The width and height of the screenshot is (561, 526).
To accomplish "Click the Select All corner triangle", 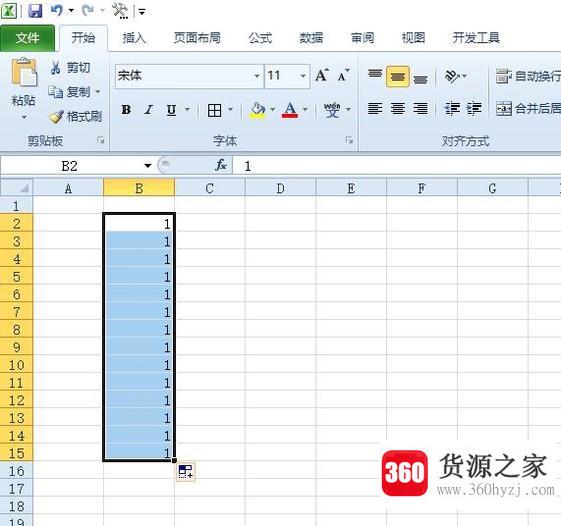I will pos(17,187).
